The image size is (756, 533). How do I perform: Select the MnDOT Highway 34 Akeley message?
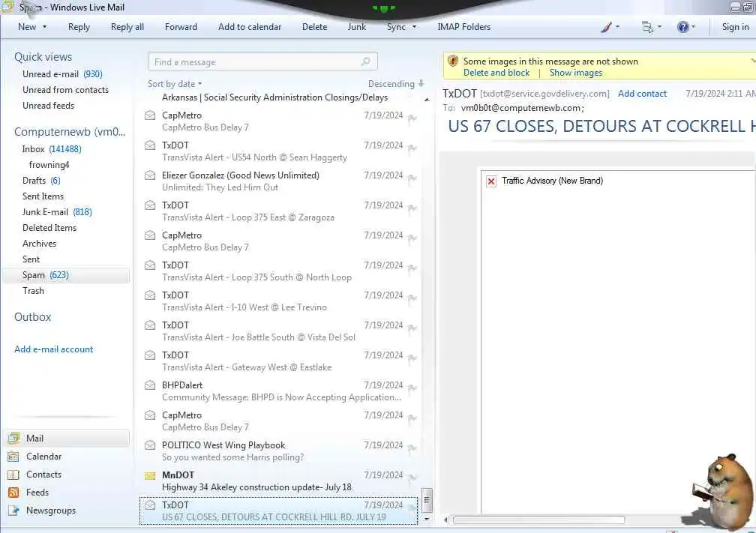(x=279, y=481)
